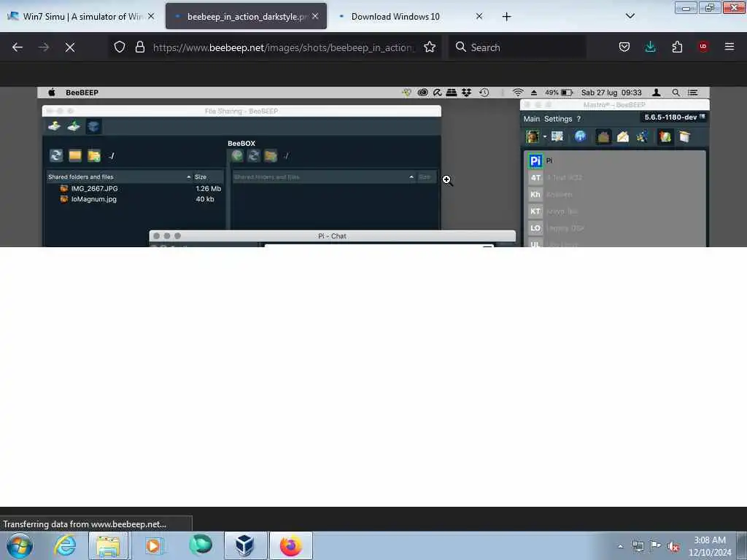Click the eject icon in the mac menu bar

coord(533,93)
